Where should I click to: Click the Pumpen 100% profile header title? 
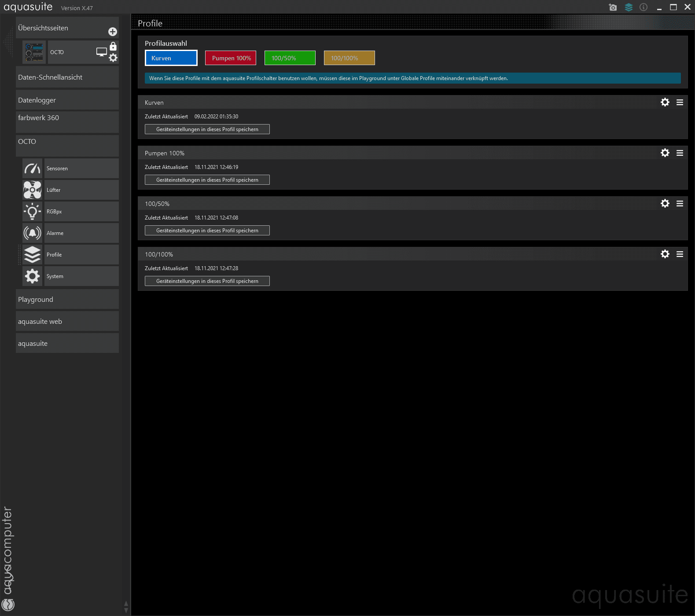pyautogui.click(x=165, y=153)
